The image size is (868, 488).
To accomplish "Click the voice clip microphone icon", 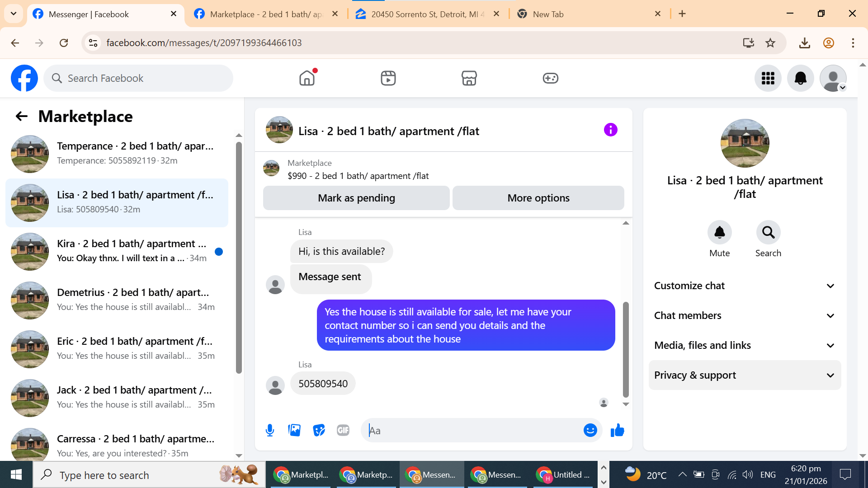I will coord(270,430).
